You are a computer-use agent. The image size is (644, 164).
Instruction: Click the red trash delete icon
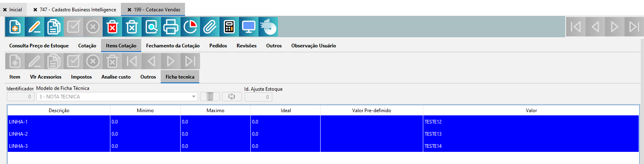tap(112, 27)
